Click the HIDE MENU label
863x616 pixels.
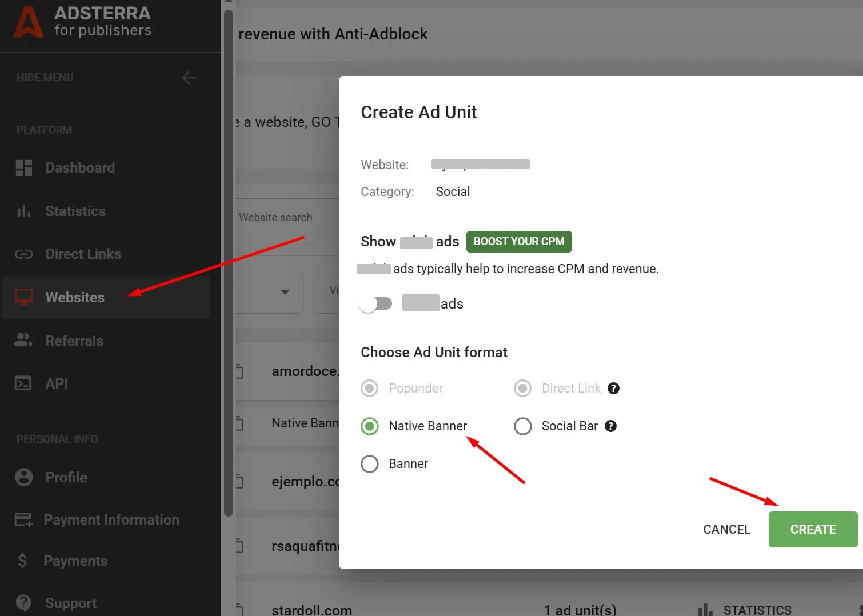coord(45,78)
